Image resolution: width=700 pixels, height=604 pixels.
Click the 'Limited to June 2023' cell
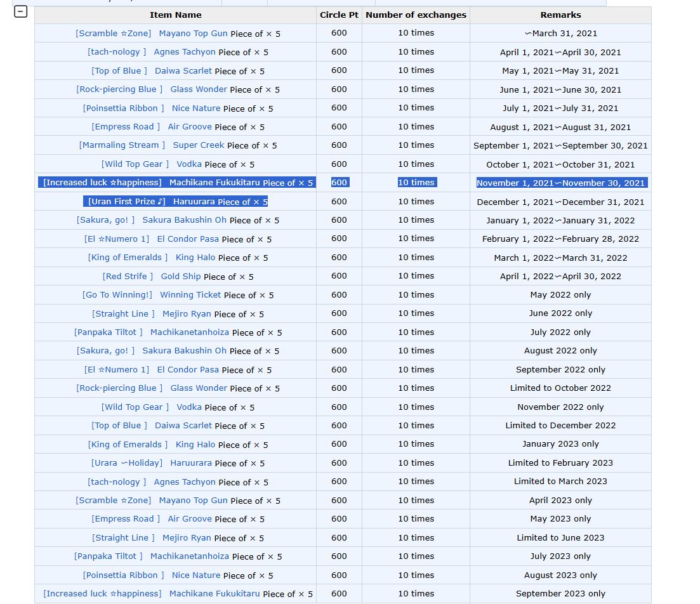pos(561,537)
